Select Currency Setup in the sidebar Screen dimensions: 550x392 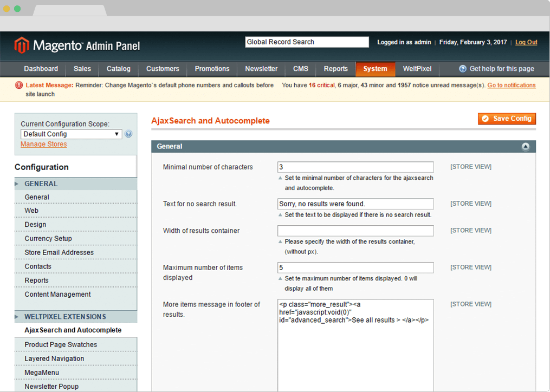76,238
